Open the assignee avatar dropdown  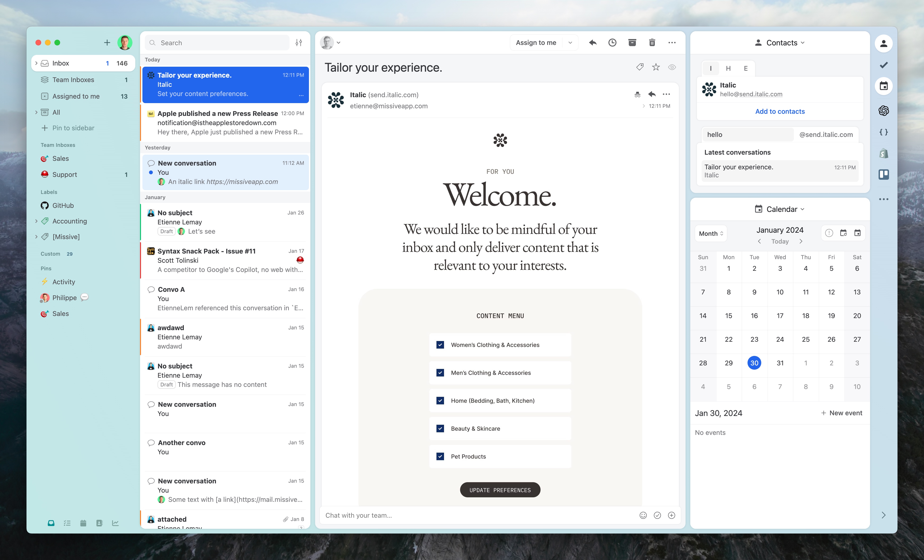[330, 43]
